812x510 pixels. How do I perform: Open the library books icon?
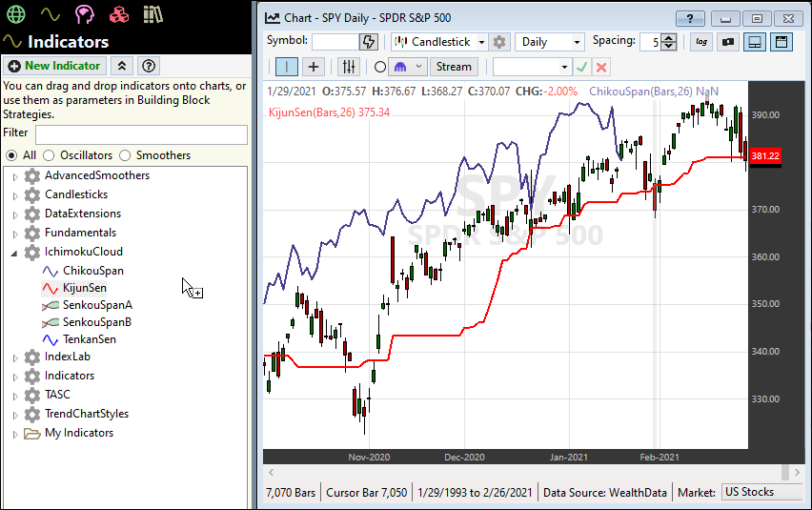point(152,14)
